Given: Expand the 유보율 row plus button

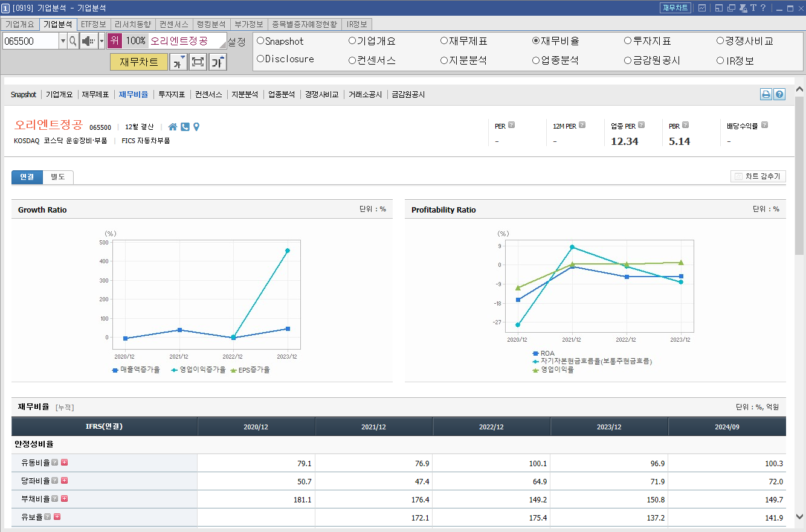Looking at the screenshot, I should point(57,517).
